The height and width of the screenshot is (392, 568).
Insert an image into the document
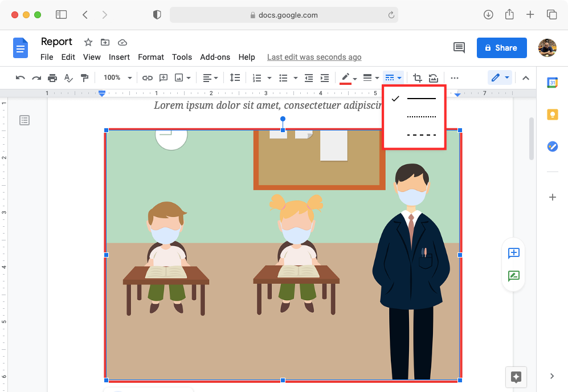[x=178, y=77]
